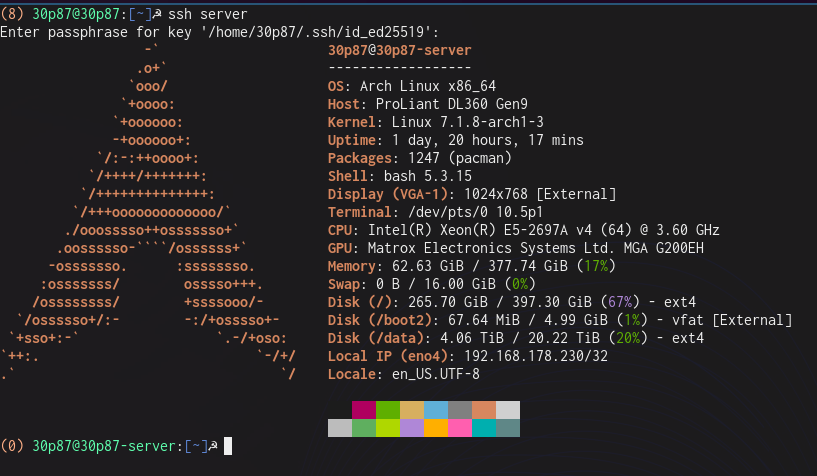Click the terminal cursor block
This screenshot has width=817, height=476.
[228, 446]
